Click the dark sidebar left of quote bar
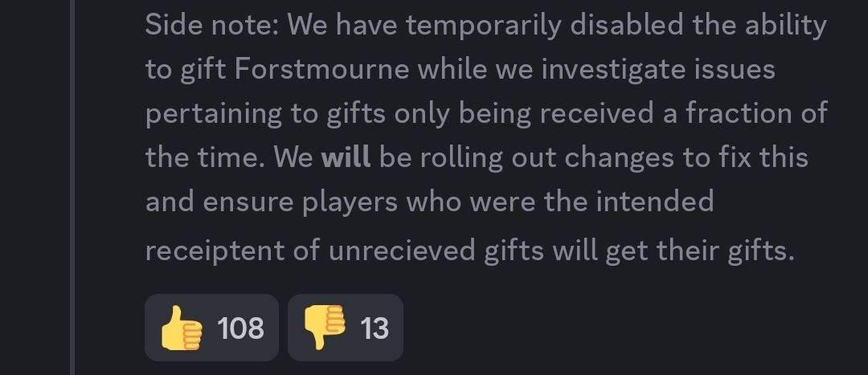Viewport: 868px width, 375px height. [35, 188]
